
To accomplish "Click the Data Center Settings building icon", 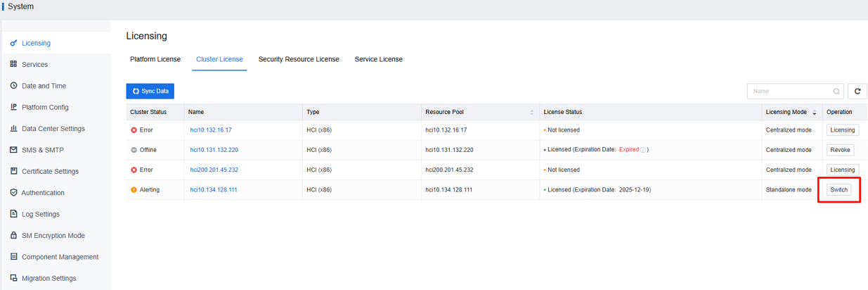I will pos(13,129).
